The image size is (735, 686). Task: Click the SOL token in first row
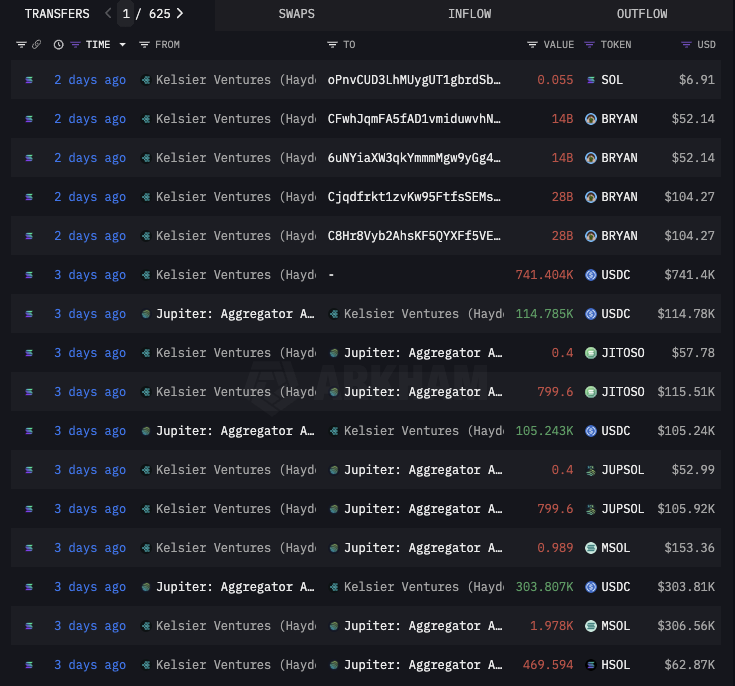point(612,80)
